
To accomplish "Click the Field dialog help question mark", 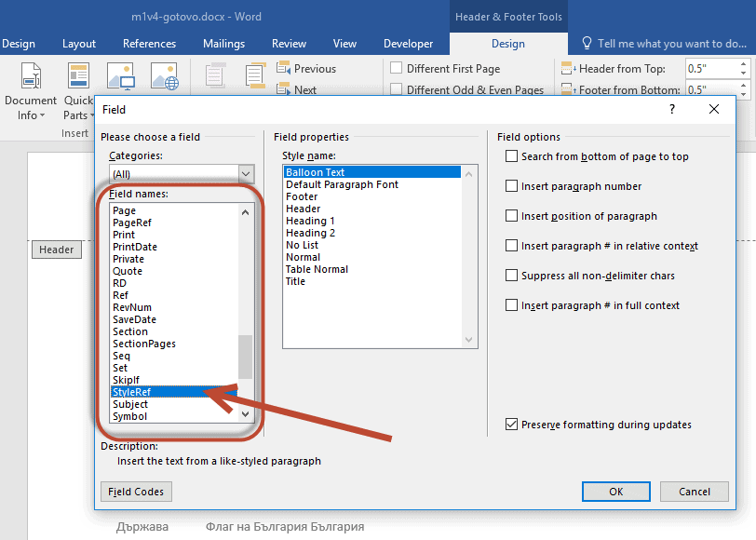I will pyautogui.click(x=672, y=110).
